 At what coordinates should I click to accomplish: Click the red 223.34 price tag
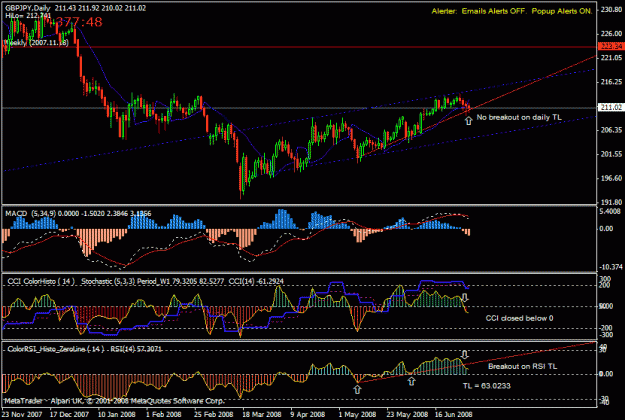pos(611,47)
